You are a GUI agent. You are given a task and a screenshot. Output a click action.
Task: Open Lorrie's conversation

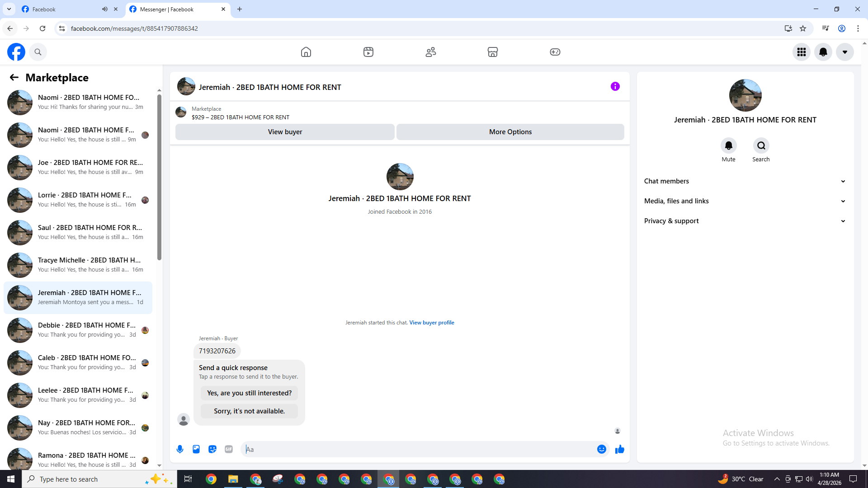(78, 200)
